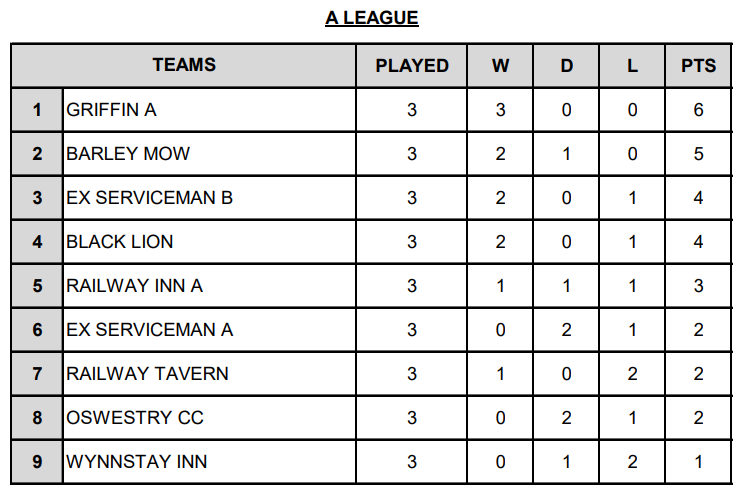
Task: Click the OSWESTRY CC team cell
Action: click(135, 418)
